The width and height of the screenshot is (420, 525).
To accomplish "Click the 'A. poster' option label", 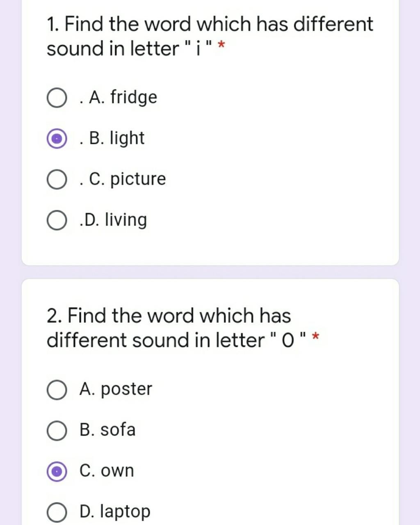I will 116,389.
